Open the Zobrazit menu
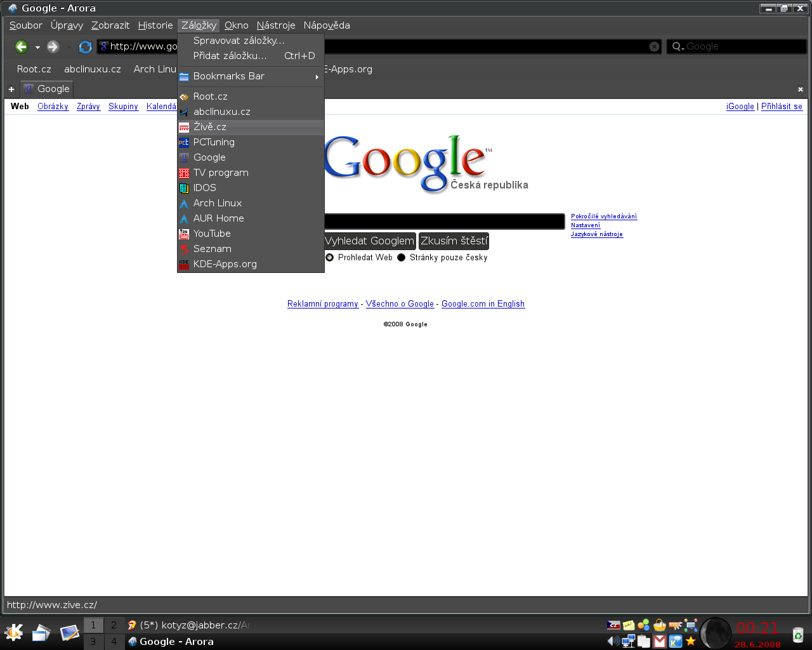This screenshot has height=650, width=812. tap(110, 25)
